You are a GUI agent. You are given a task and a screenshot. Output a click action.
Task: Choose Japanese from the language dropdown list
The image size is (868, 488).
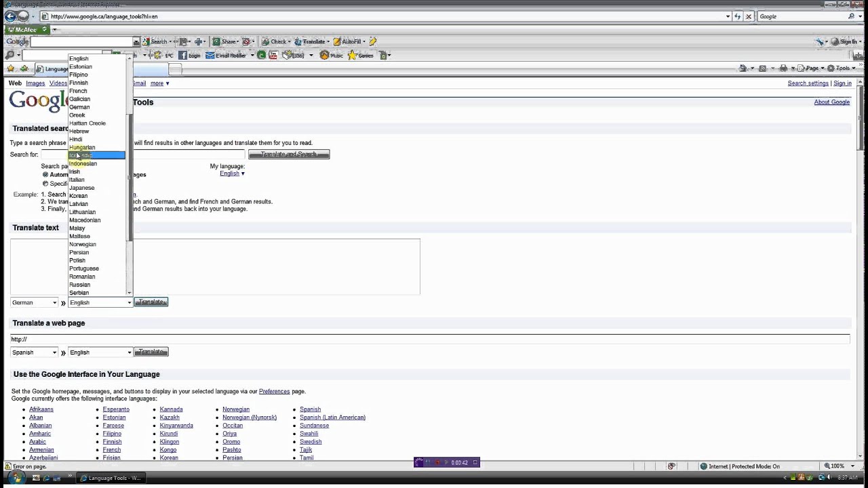pos(96,188)
